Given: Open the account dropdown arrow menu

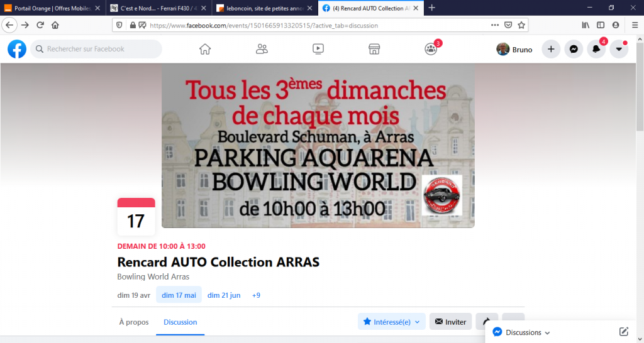Looking at the screenshot, I should tap(619, 49).
